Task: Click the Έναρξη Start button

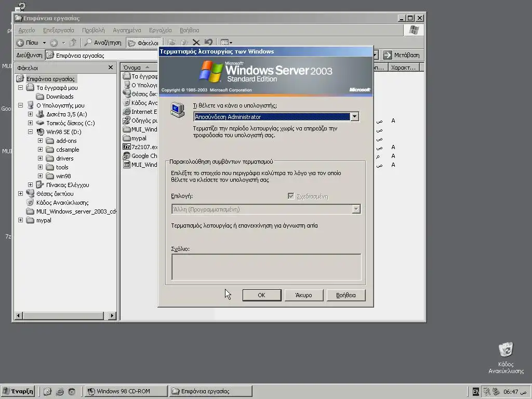Action: [x=18, y=391]
